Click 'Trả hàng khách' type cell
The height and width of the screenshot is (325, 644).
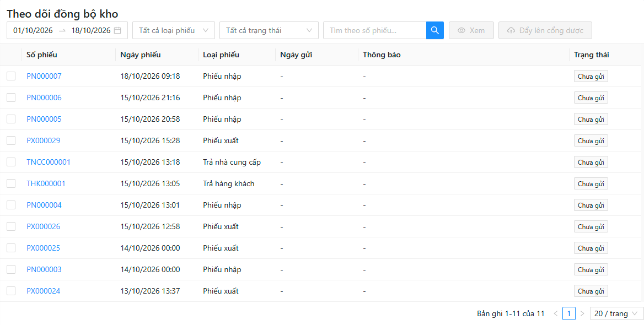coord(229,183)
